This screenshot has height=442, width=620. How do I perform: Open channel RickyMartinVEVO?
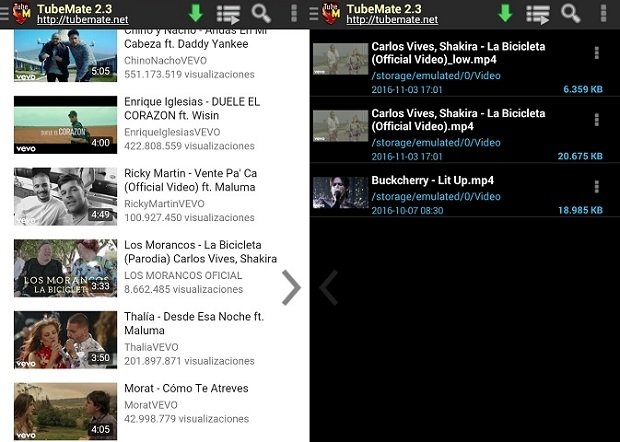164,204
